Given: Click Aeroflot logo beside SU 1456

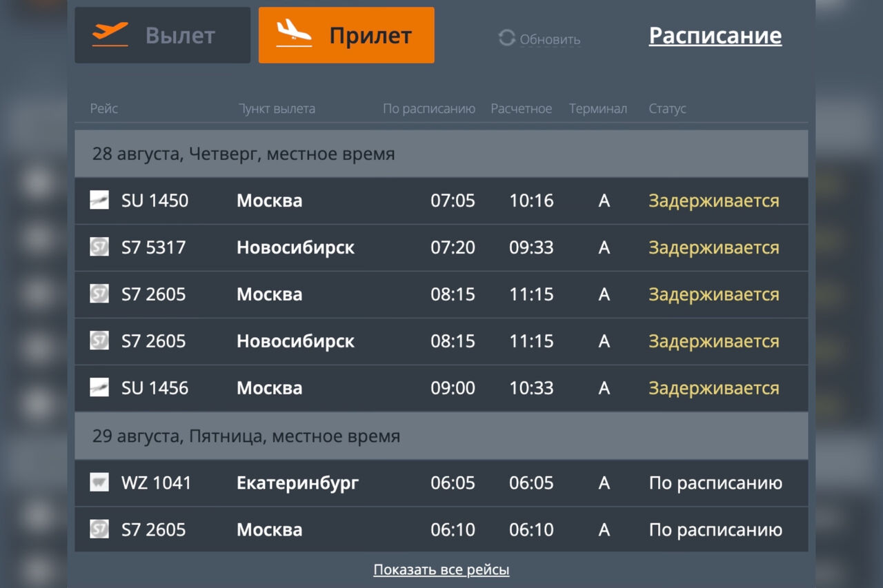Looking at the screenshot, I should 99,387.
